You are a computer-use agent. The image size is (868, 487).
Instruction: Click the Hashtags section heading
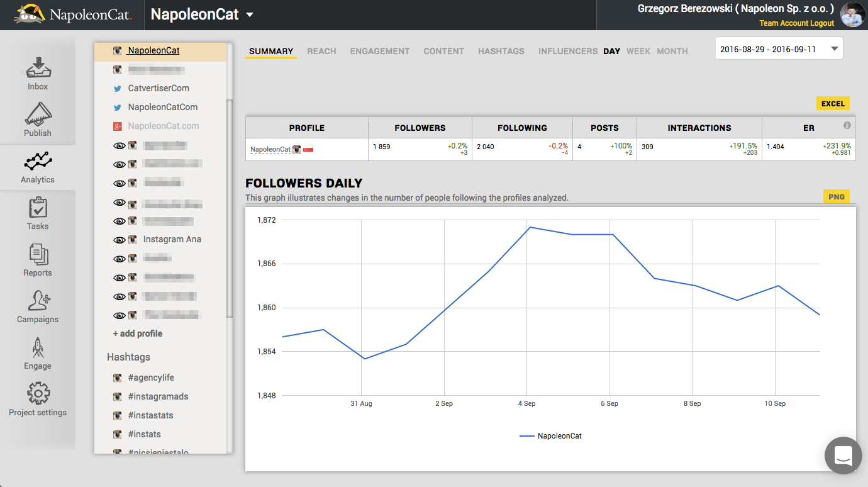coord(128,357)
